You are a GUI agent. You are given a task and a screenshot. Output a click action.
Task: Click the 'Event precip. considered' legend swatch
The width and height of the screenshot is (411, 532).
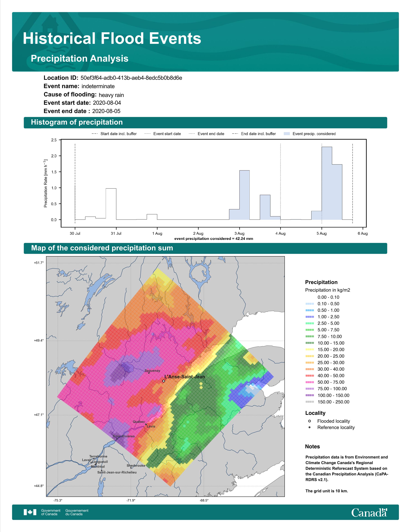point(287,134)
